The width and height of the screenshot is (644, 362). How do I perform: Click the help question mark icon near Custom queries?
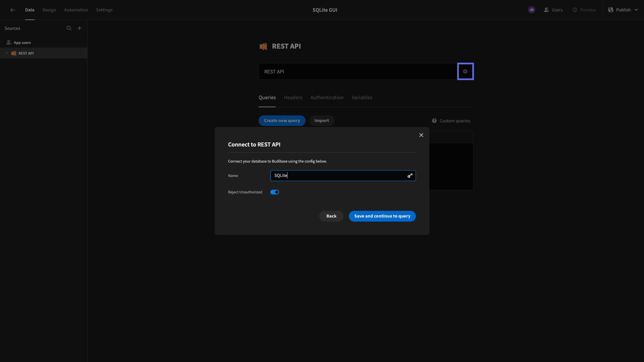(434, 121)
